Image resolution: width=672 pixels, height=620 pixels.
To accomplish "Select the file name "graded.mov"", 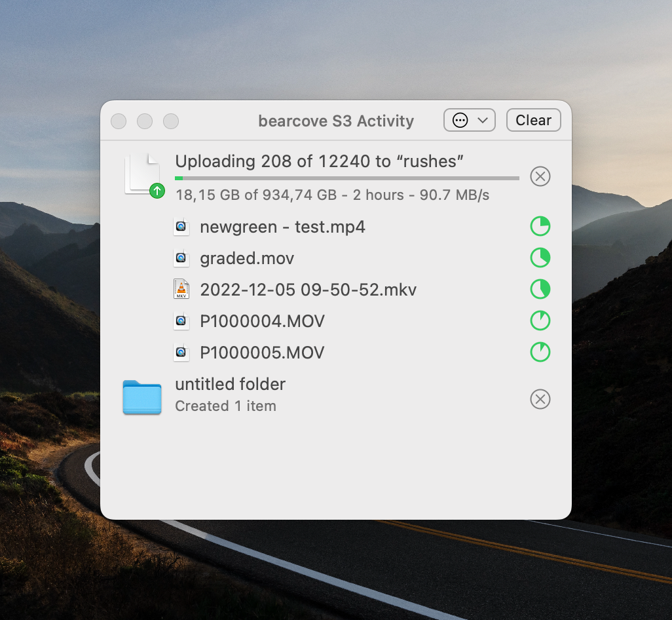I will coord(247,258).
